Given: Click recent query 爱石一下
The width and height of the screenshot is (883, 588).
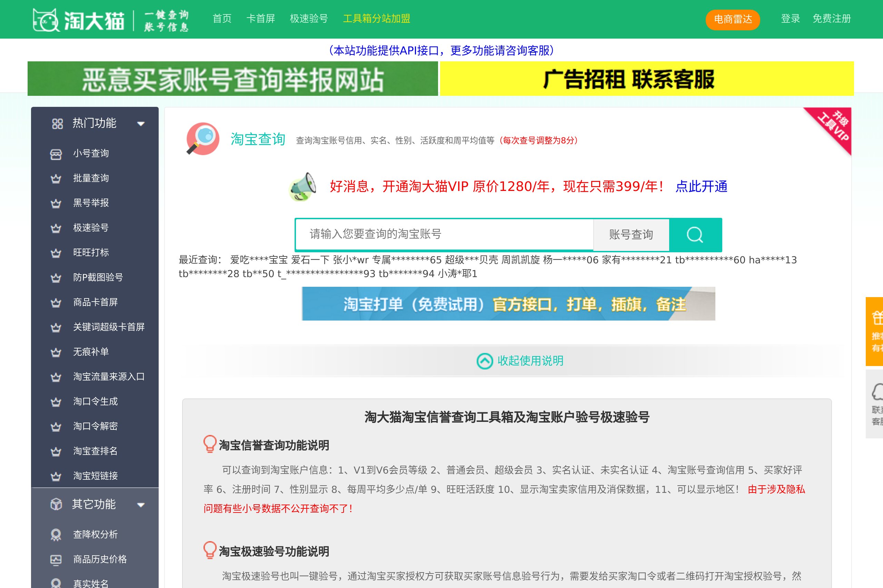Looking at the screenshot, I should click(x=310, y=260).
